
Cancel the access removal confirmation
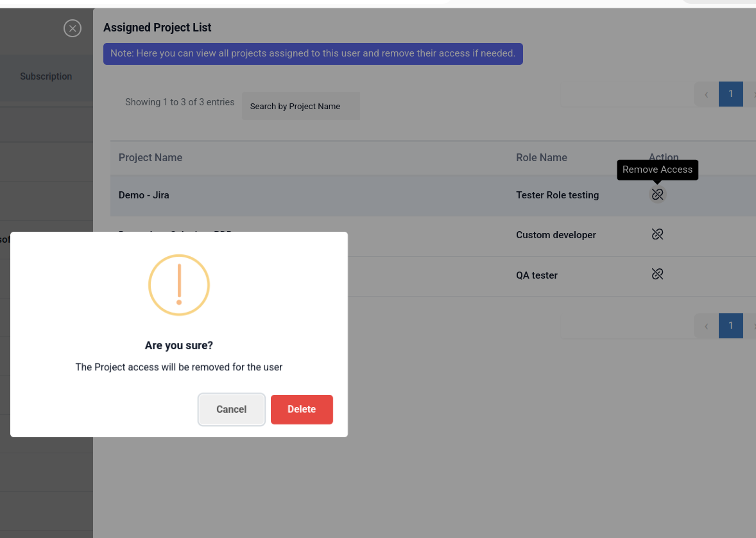[x=231, y=410]
